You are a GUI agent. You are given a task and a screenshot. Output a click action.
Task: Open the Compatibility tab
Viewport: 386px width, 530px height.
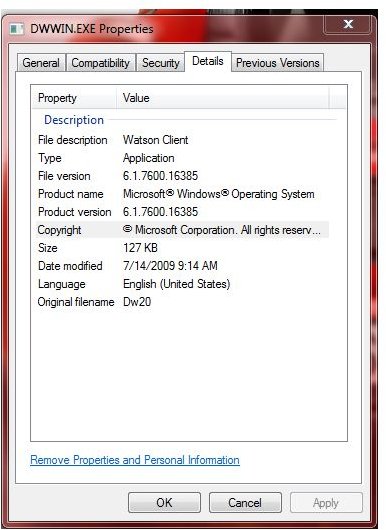coord(101,63)
